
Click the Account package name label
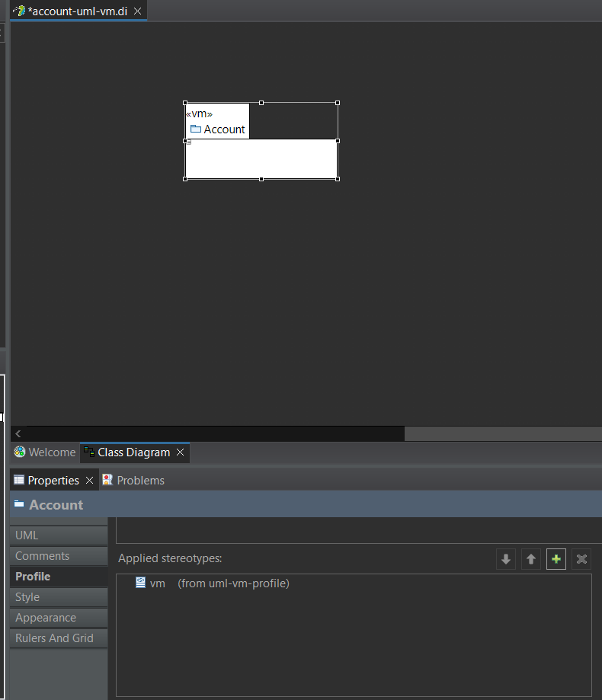pos(224,129)
